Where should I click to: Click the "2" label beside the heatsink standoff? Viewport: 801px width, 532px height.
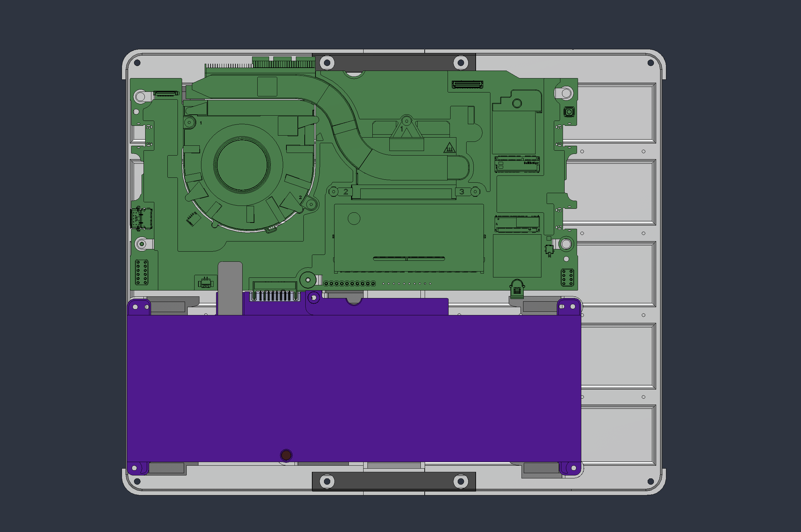point(346,192)
